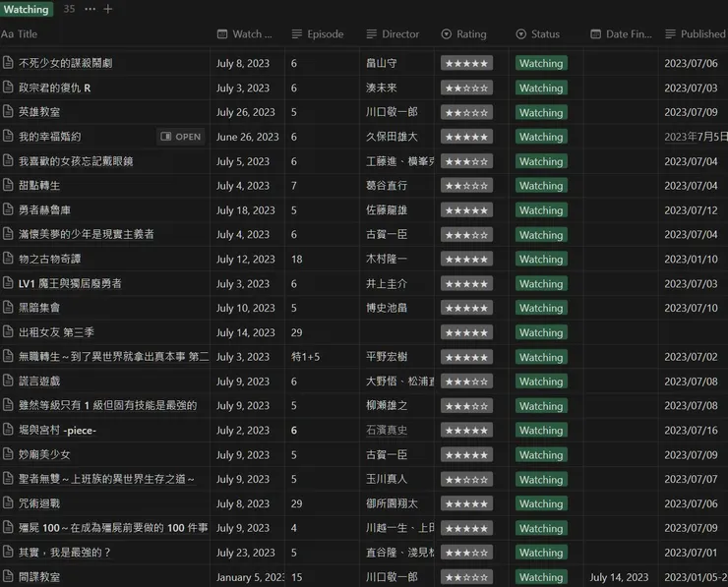Open rating dropdown for 不死少女的謀殺鬧劇

(466, 63)
